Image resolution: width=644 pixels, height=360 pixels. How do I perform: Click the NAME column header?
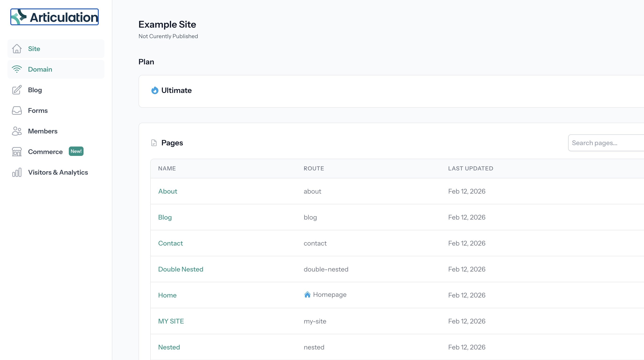pyautogui.click(x=167, y=169)
